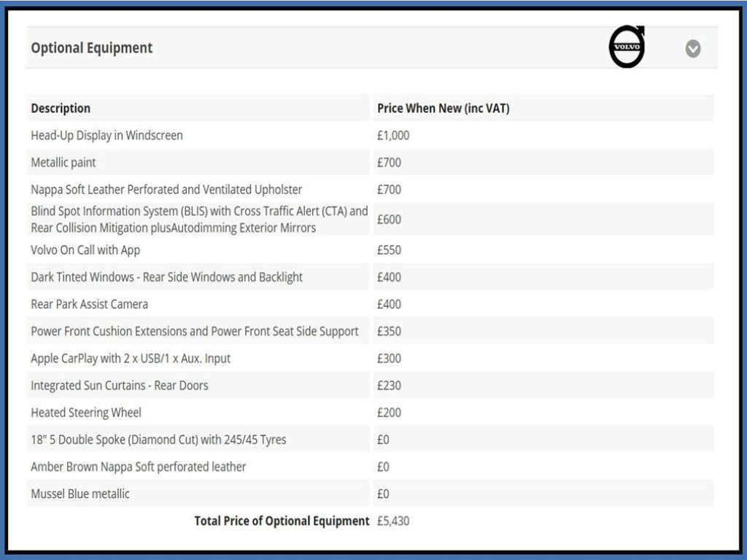This screenshot has height=560, width=747.
Task: Click the Dark Tinted Windows row
Action: [x=166, y=277]
